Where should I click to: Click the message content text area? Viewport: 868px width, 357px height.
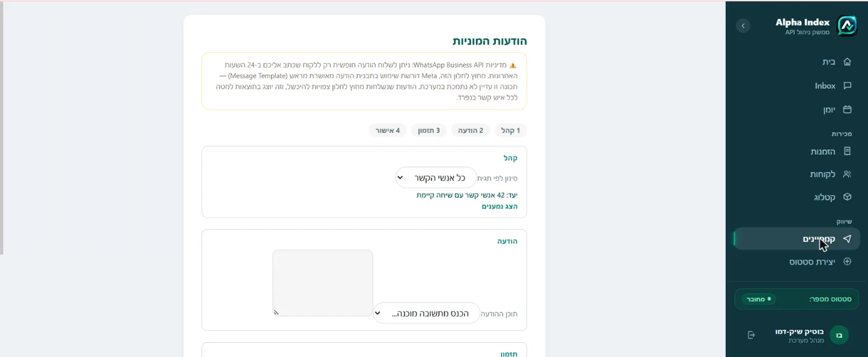pos(322,283)
